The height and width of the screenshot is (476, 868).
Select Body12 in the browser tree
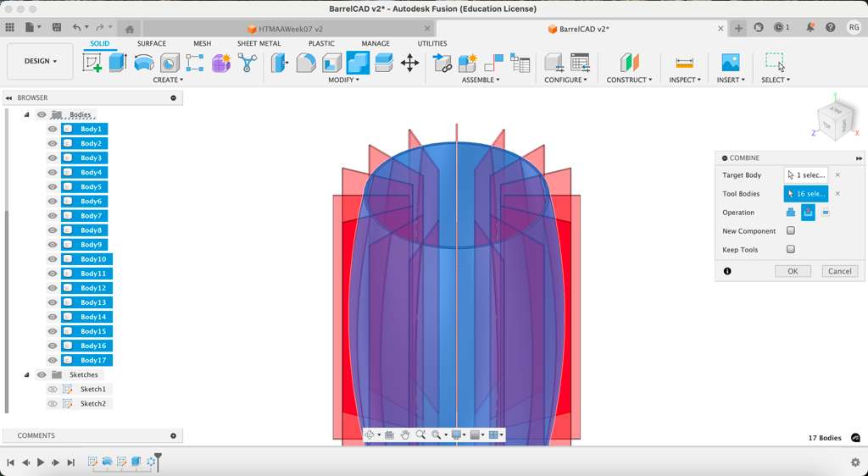[x=93, y=288]
